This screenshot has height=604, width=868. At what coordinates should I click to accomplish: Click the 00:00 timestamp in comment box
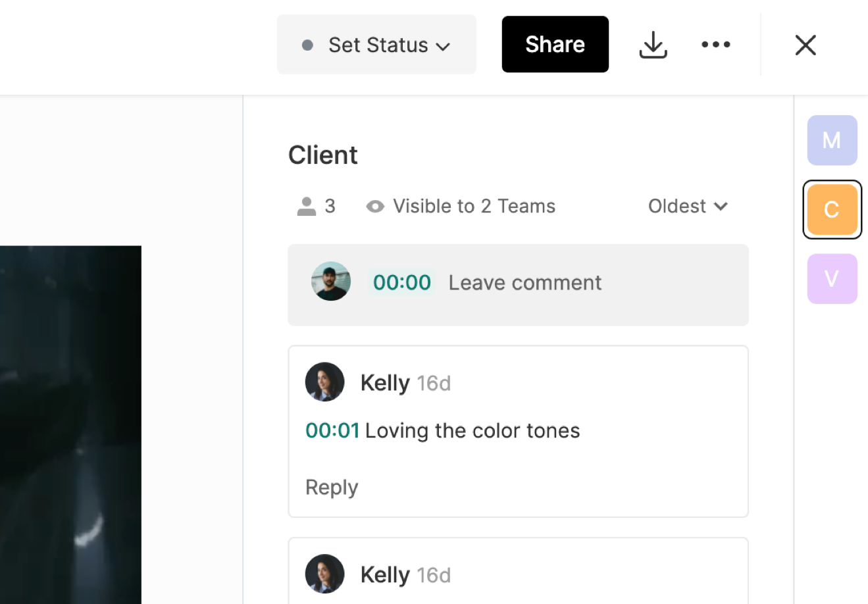pyautogui.click(x=401, y=283)
